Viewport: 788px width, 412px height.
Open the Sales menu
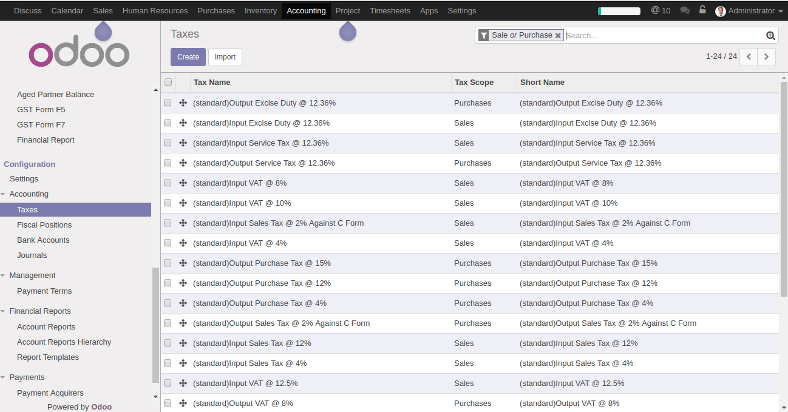pos(103,11)
